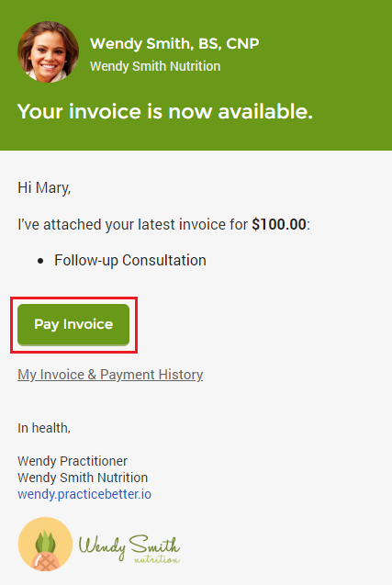392x585 pixels.
Task: Click the bullet before Follow-up Consultation
Action: coord(40,261)
